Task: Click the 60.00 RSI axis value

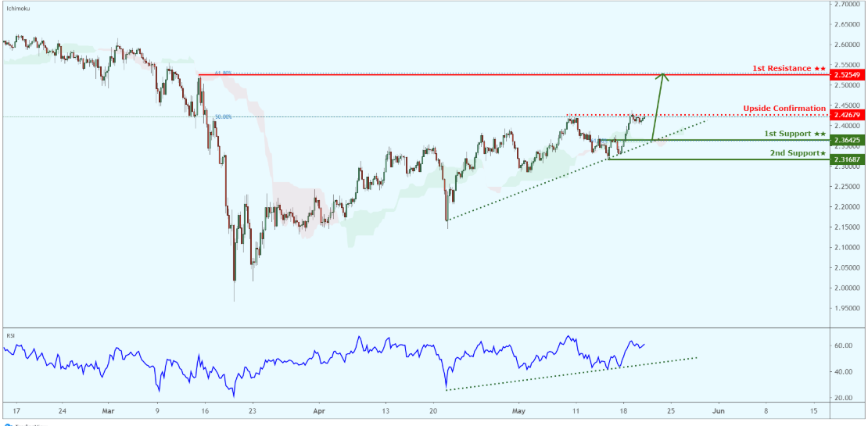Action: (x=845, y=345)
